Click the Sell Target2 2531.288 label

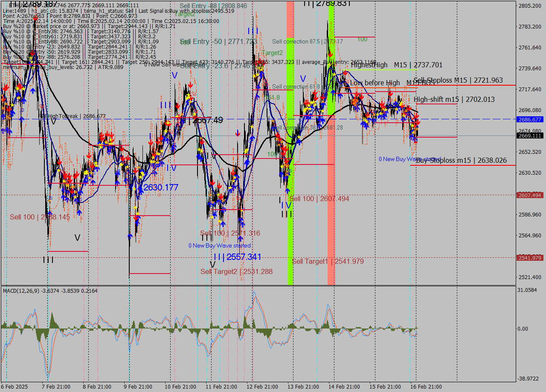pos(236,271)
